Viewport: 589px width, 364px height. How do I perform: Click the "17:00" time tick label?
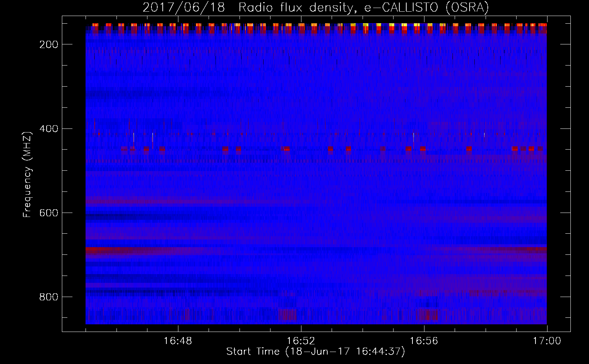[x=547, y=341]
